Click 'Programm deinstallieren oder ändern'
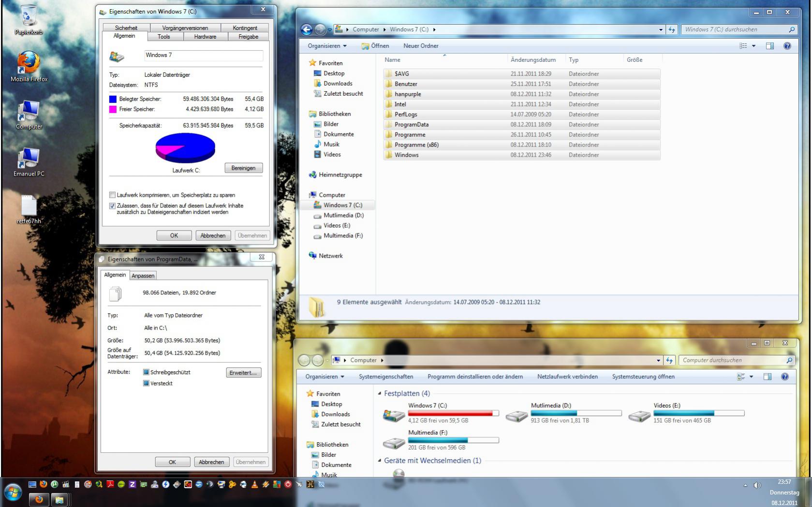The width and height of the screenshot is (812, 507). click(475, 377)
